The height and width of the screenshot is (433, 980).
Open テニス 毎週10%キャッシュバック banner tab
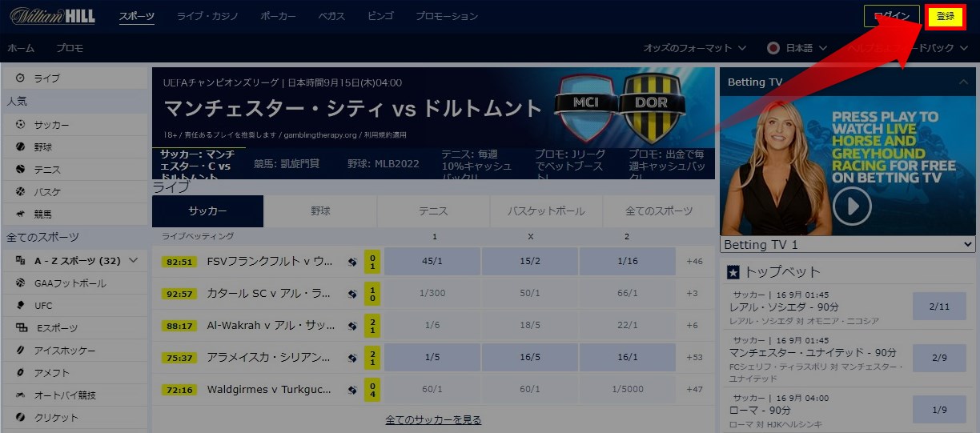pyautogui.click(x=478, y=163)
